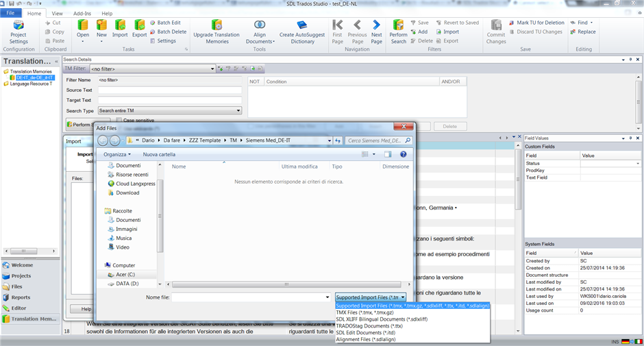Click Nuova cartella button

pos(159,155)
